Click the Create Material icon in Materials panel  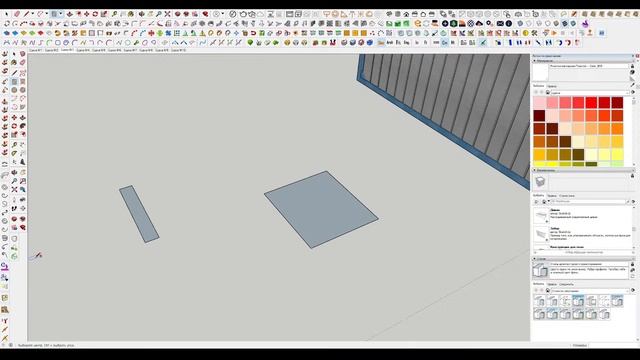(x=632, y=72)
